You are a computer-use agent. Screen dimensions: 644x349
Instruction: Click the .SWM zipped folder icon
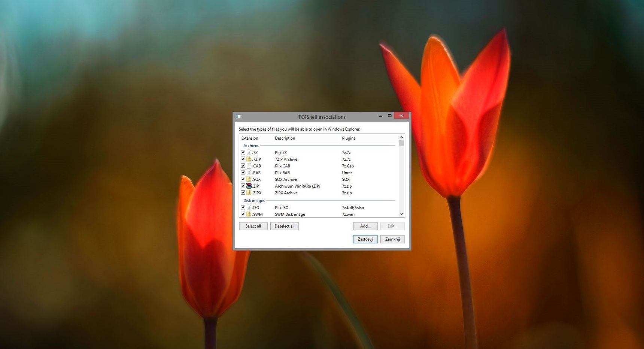coord(249,214)
